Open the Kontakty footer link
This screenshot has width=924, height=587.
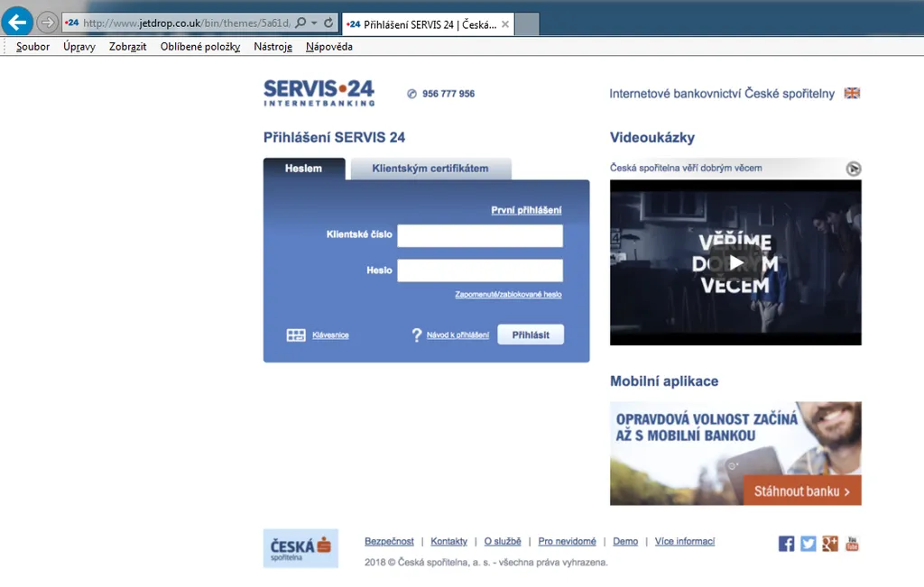pos(449,541)
